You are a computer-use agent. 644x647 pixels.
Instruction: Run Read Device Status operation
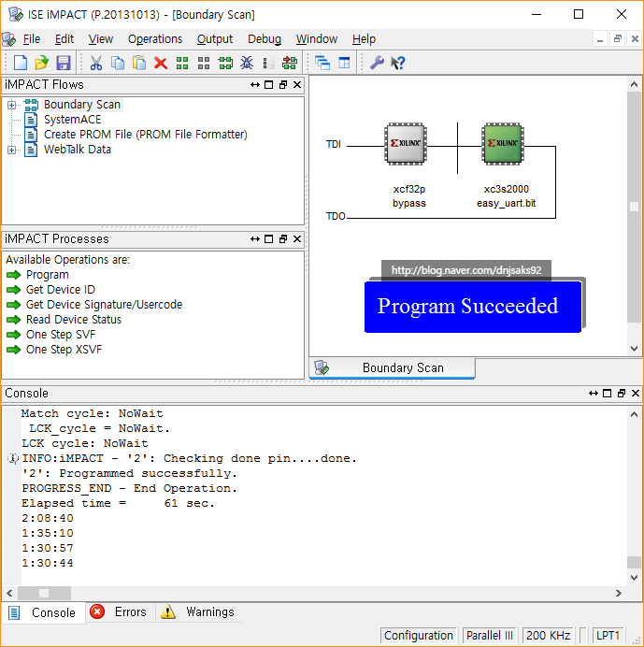(74, 320)
